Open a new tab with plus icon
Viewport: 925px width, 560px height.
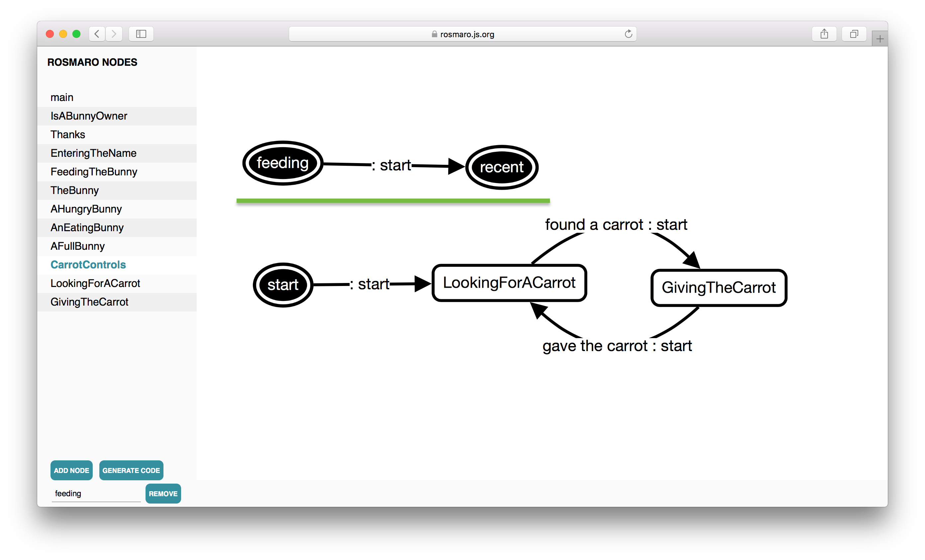[879, 39]
